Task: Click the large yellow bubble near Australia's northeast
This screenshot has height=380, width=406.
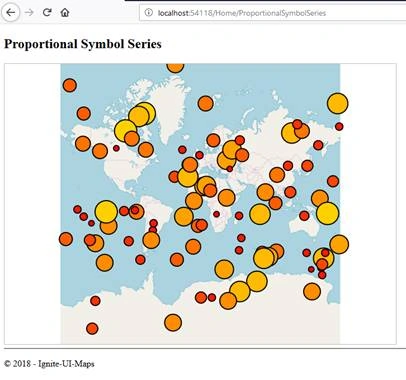Action: click(328, 213)
